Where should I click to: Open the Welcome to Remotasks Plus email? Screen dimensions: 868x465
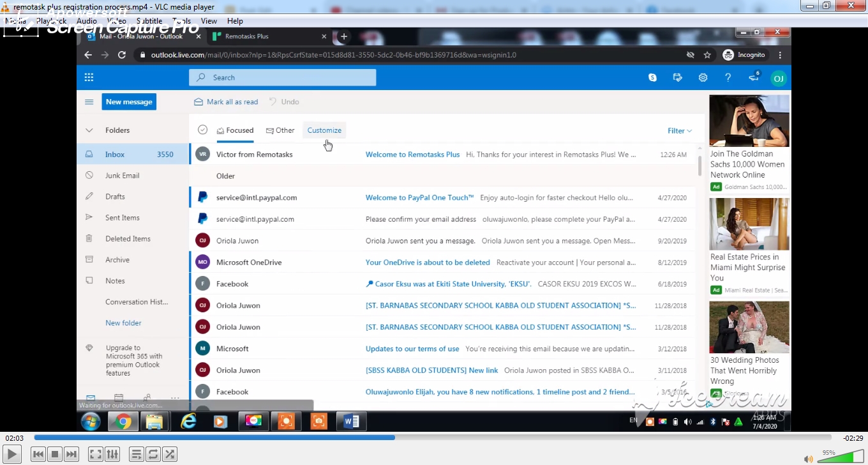pos(412,154)
